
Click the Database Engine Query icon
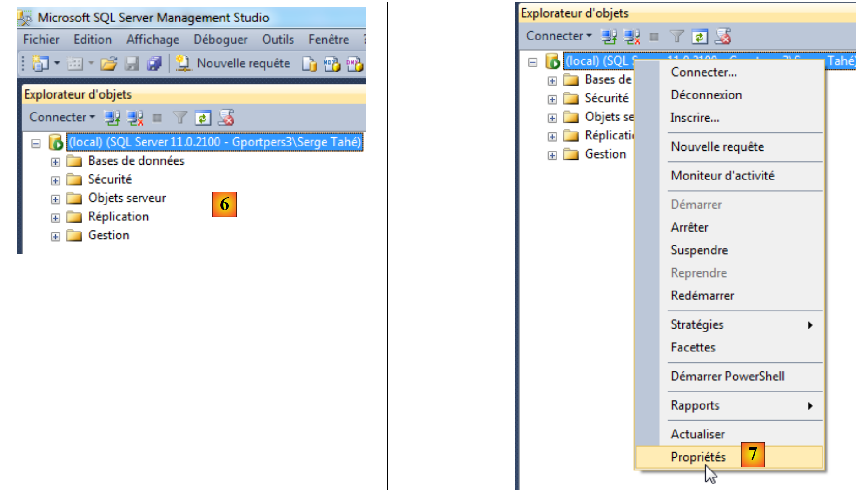(x=309, y=64)
